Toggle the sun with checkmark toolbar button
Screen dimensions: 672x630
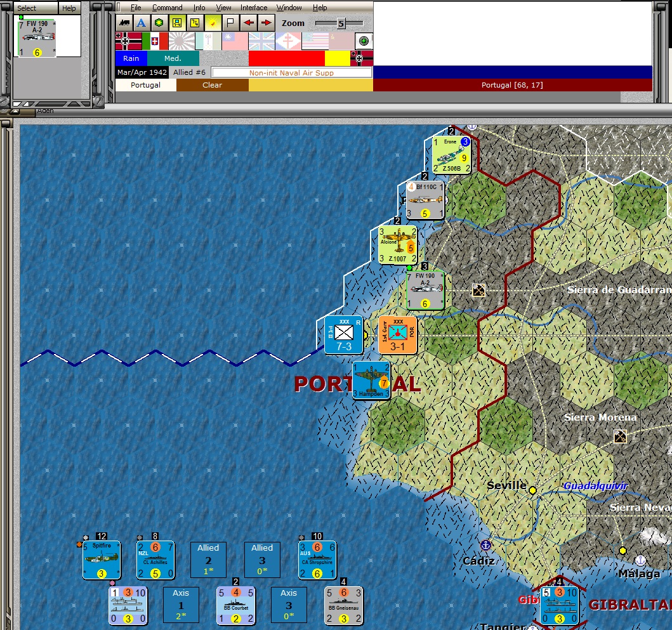point(213,23)
